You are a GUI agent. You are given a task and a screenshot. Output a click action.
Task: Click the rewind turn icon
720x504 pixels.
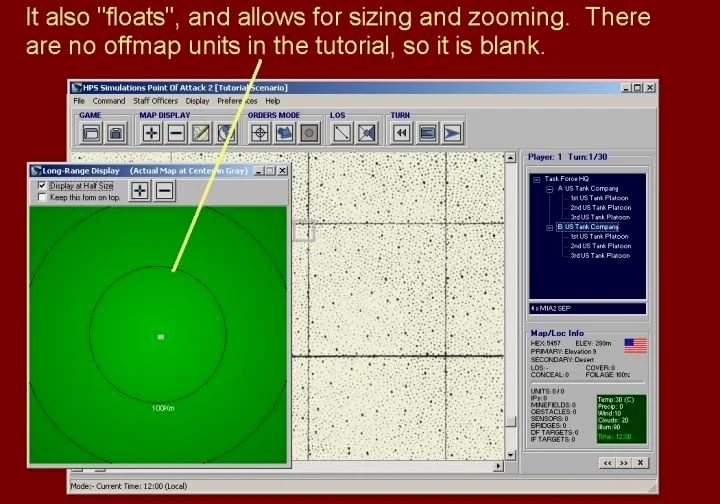402,133
